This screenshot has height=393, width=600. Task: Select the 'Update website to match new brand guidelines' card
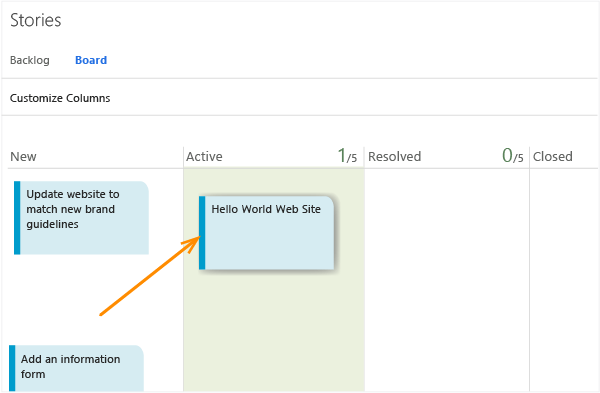coord(81,218)
